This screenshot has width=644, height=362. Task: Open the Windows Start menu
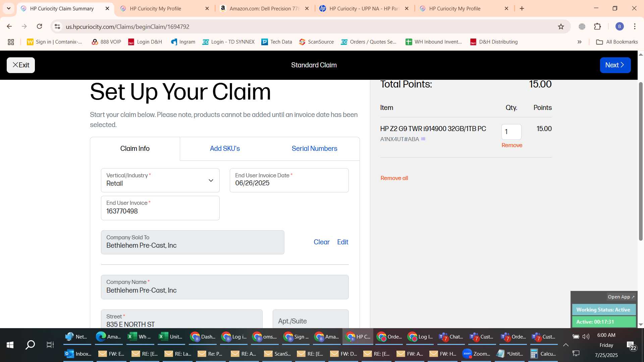[x=10, y=345]
